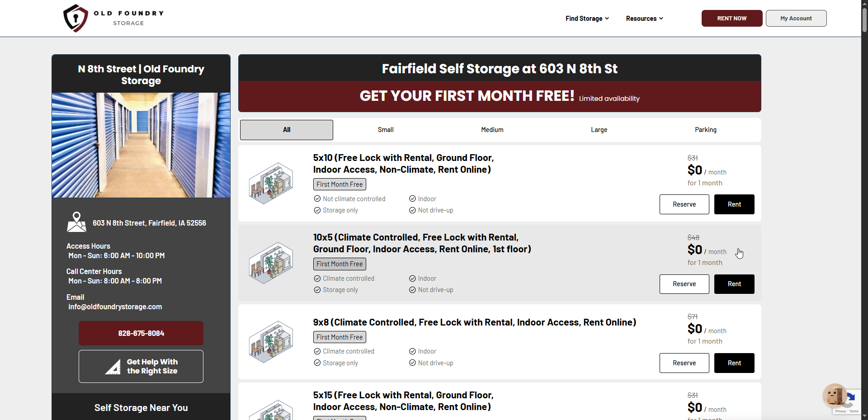
Task: Click the 603 N 8th Street address
Action: (x=149, y=223)
